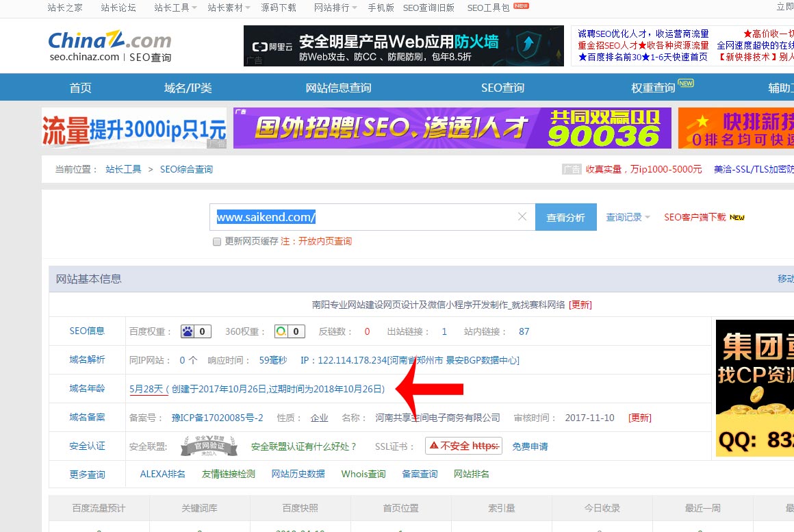
Task: Open SEO查询旧版 link
Action: [428, 8]
